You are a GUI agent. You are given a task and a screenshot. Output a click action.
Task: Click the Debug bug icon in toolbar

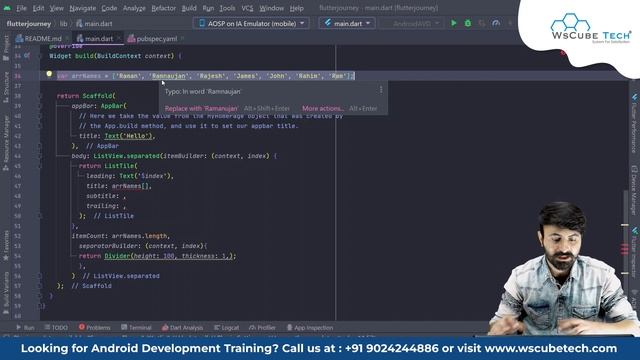[468, 23]
